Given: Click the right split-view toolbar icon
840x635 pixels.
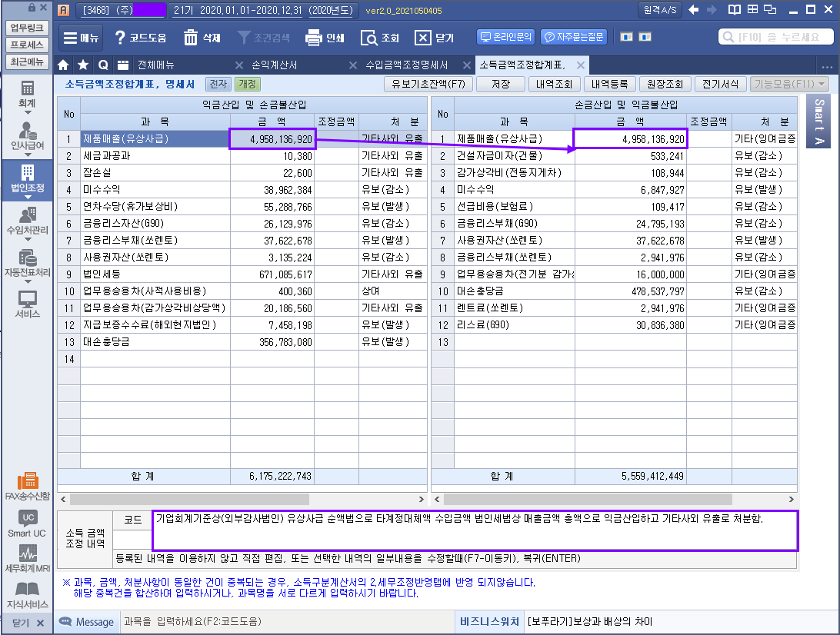Looking at the screenshot, I should (x=645, y=37).
